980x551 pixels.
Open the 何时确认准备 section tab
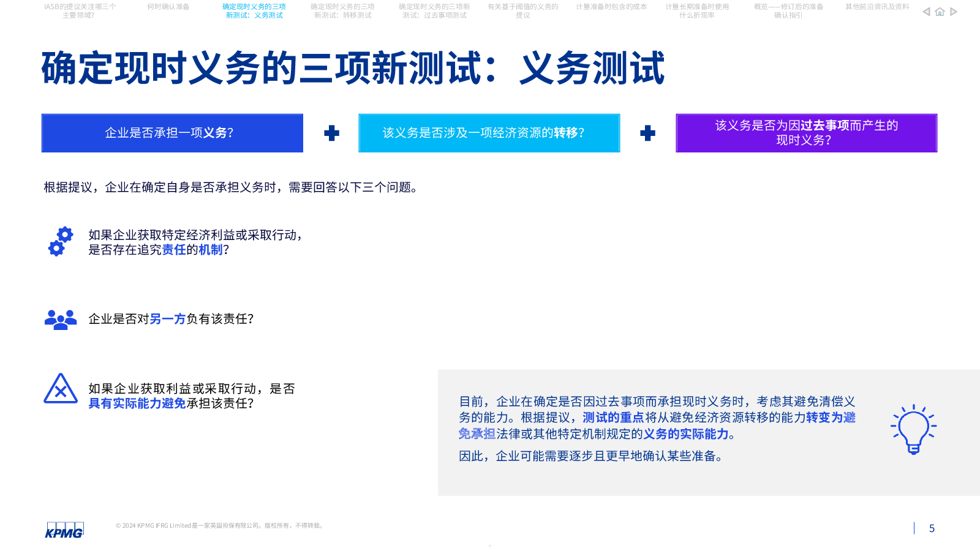168,7
